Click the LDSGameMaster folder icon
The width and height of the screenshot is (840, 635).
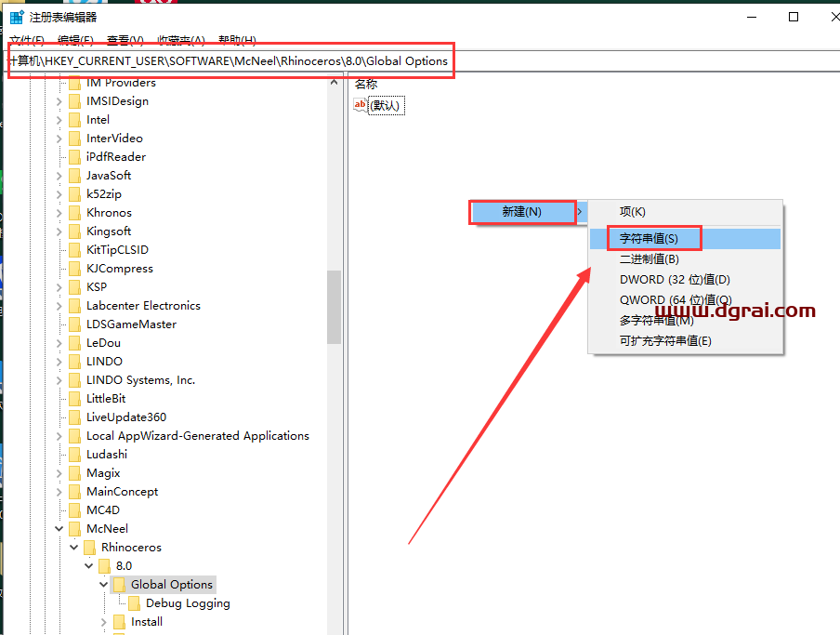click(x=75, y=324)
